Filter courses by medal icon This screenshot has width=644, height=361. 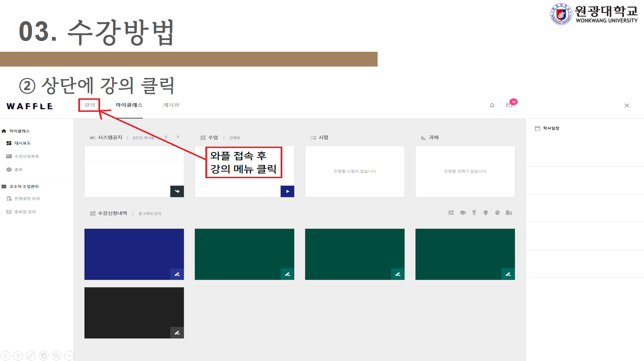[474, 213]
